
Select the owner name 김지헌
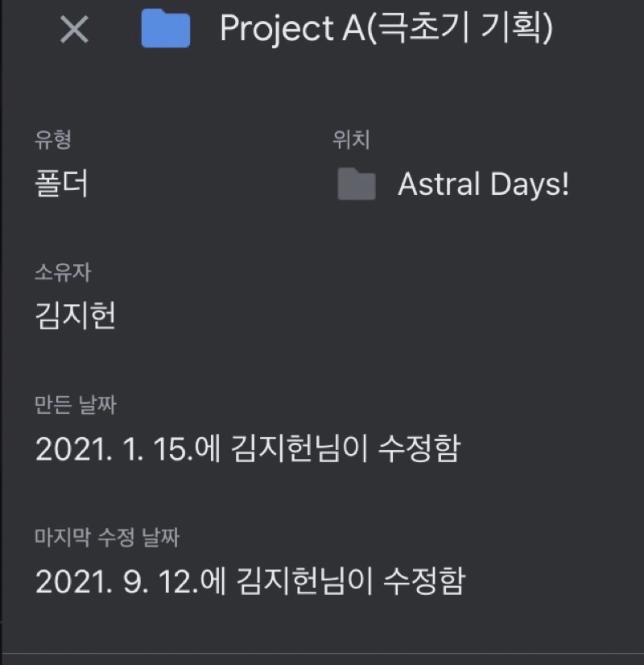[76, 316]
